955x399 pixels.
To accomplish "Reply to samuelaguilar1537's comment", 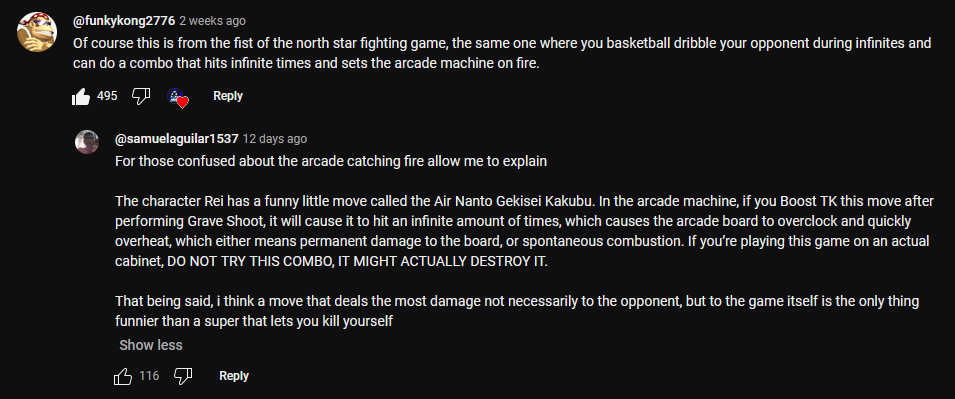I will click(234, 376).
